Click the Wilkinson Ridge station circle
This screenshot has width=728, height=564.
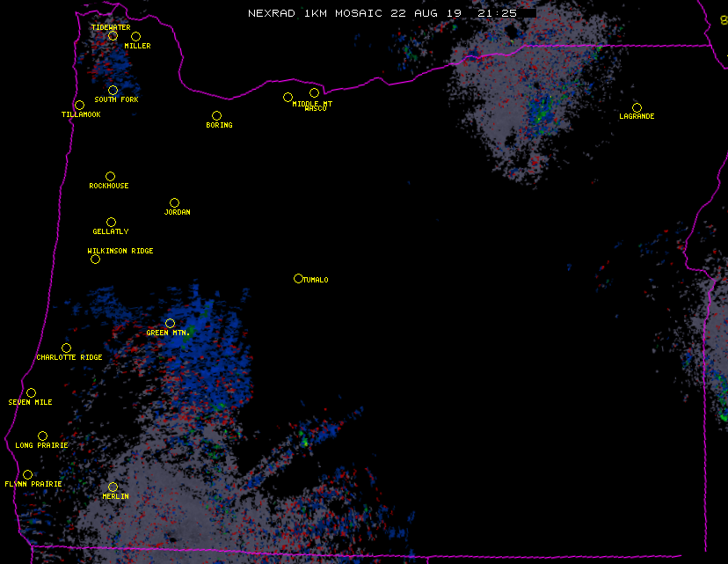pyautogui.click(x=95, y=260)
